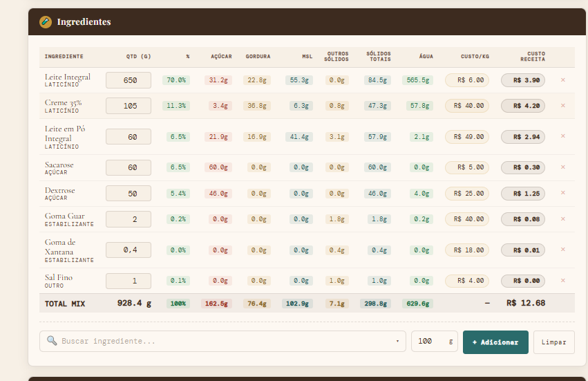The width and height of the screenshot is (588, 381).
Task: Remove the Goma de Xantana row
Action: point(562,250)
